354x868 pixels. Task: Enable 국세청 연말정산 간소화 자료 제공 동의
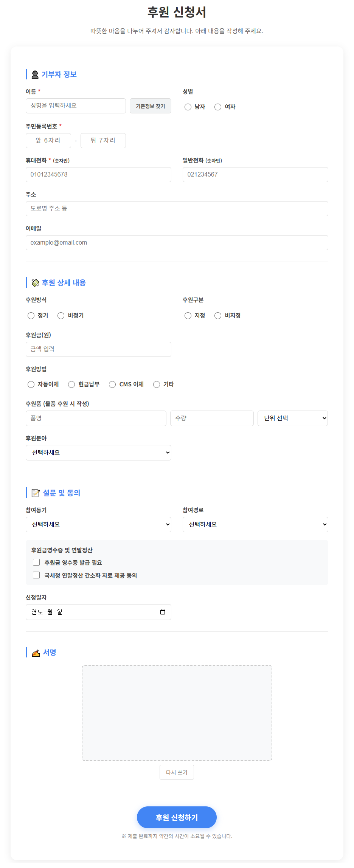(x=36, y=575)
